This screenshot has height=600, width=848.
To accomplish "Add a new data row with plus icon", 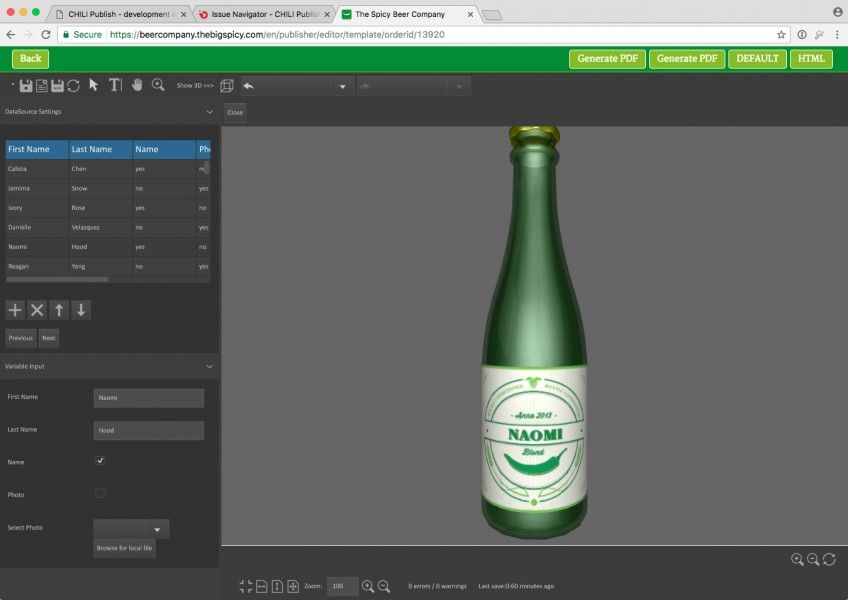I will 15,310.
